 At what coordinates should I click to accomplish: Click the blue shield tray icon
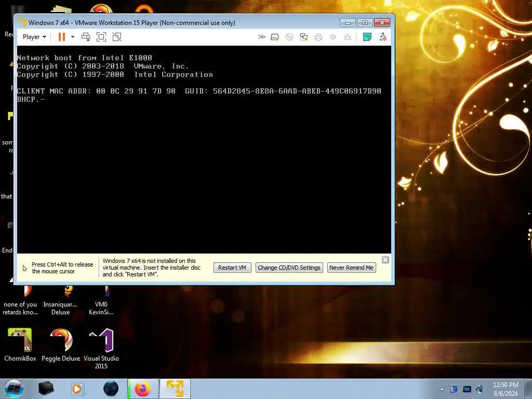tap(454, 389)
